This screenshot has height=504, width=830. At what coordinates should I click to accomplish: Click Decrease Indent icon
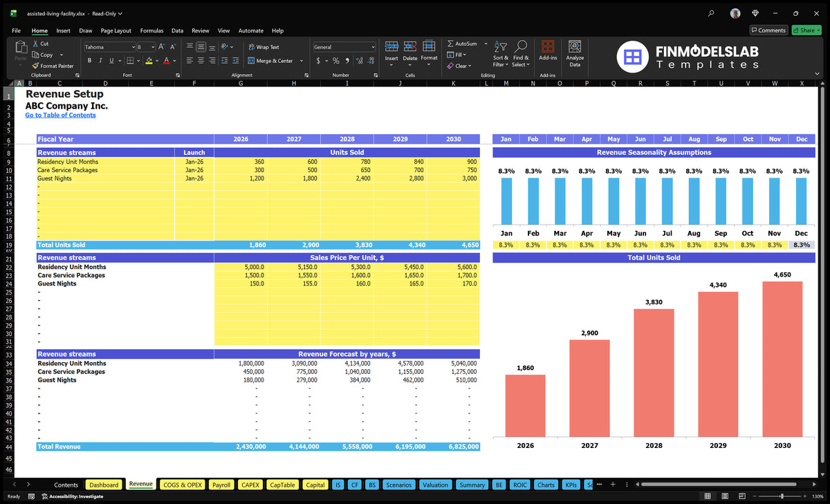pyautogui.click(x=223, y=61)
